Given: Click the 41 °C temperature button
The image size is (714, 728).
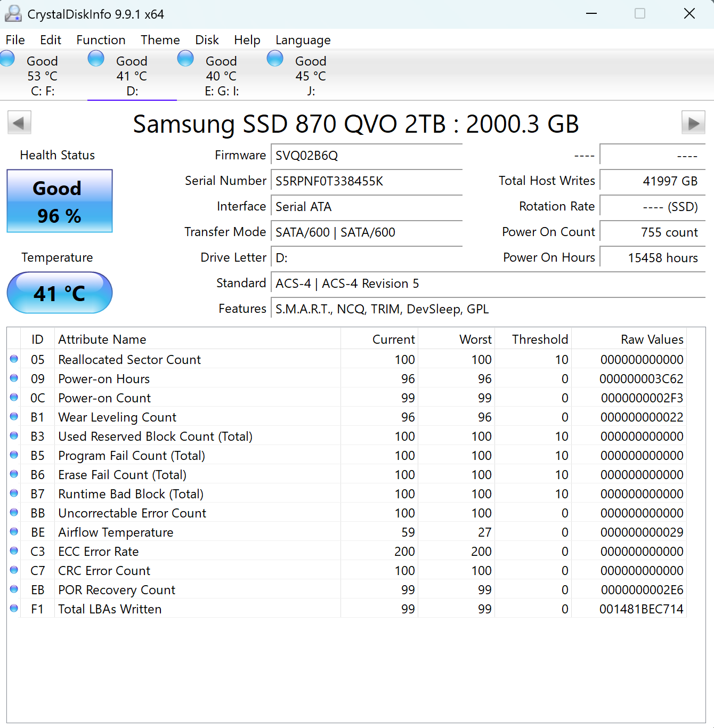Looking at the screenshot, I should tap(60, 293).
